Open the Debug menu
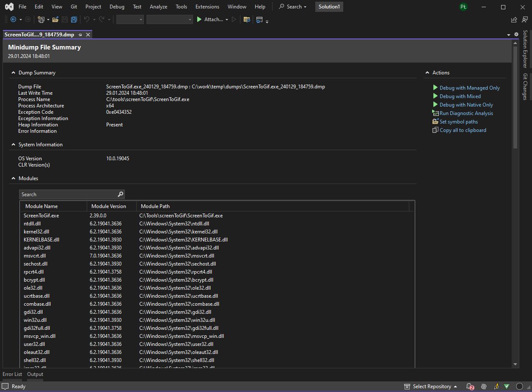 pos(117,7)
